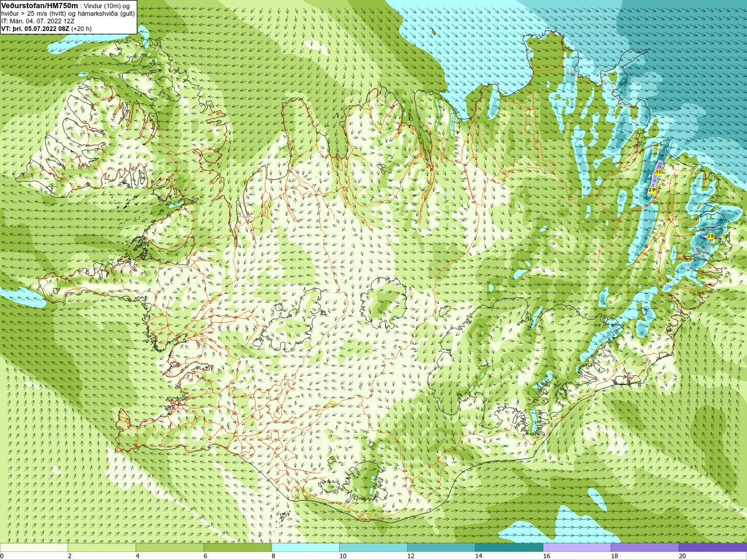This screenshot has height=560, width=747.
Task: Click the 16–18 m/s lavender legend swatch
Action: [x=577, y=548]
